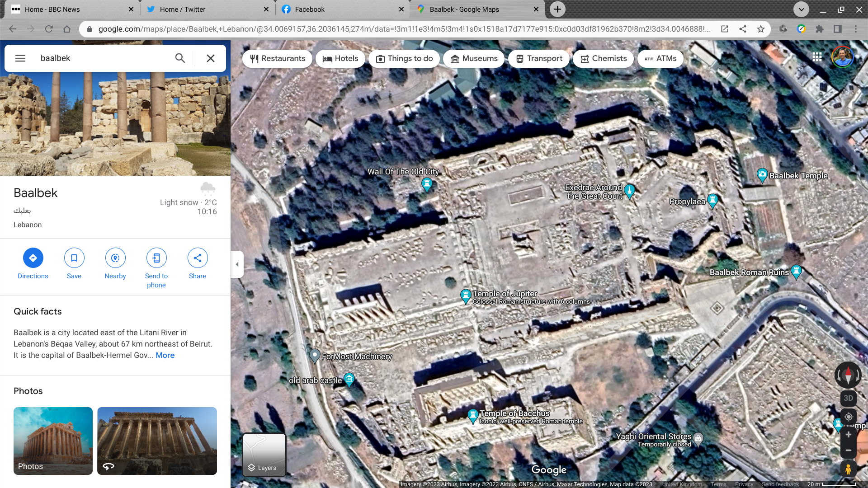Open the Photos thumbnail
868x488 pixels.
[53, 441]
